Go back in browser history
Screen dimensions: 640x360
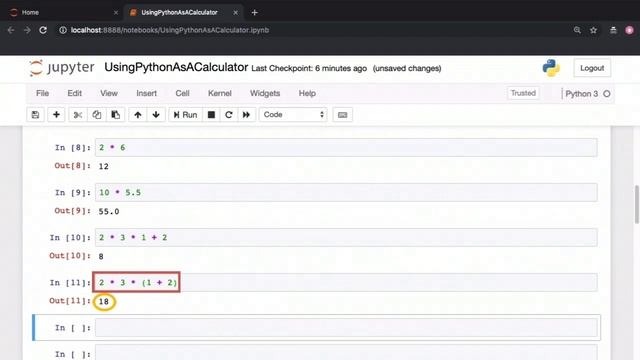[x=11, y=30]
